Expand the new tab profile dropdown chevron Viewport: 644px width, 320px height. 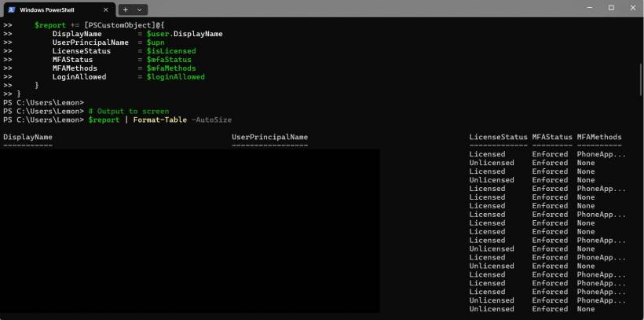pyautogui.click(x=140, y=9)
